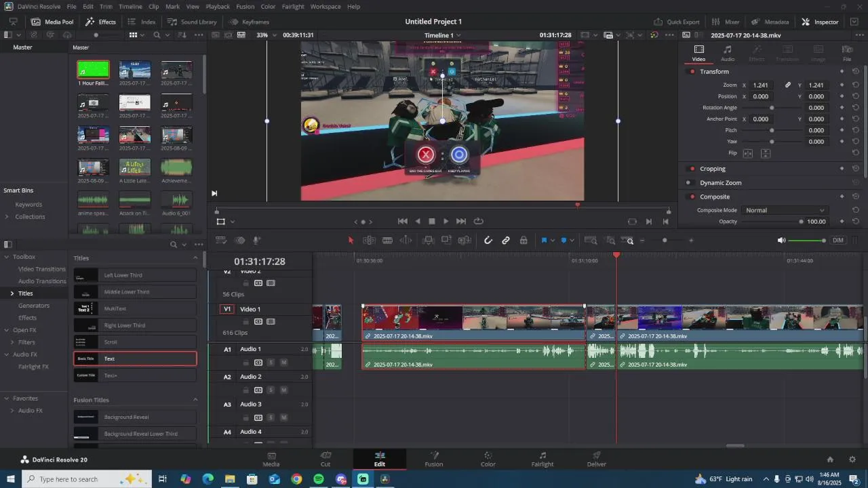Toggle Linked Selection chain icon

(x=506, y=240)
